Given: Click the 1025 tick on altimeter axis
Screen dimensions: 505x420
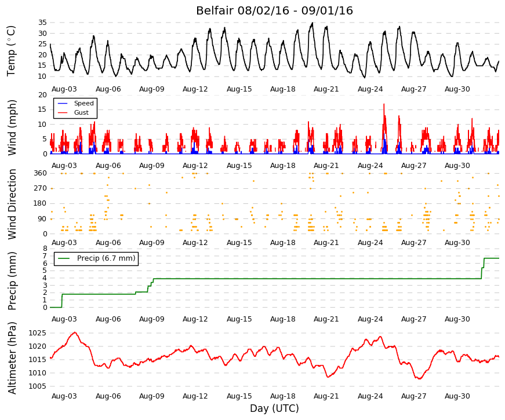Looking at the screenshot, I should (x=37, y=333).
